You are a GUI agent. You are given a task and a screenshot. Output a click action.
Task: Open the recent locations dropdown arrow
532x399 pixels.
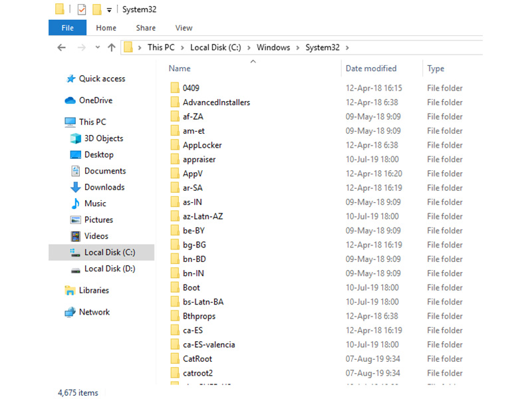(98, 47)
